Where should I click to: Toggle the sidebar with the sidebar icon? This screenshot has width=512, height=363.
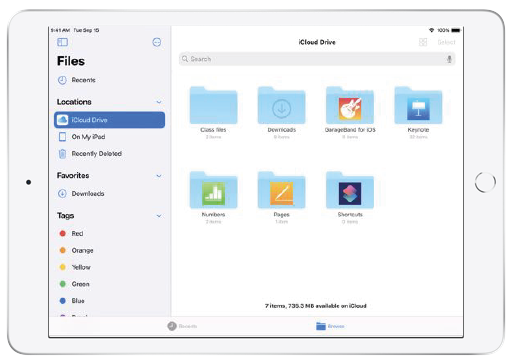(62, 42)
